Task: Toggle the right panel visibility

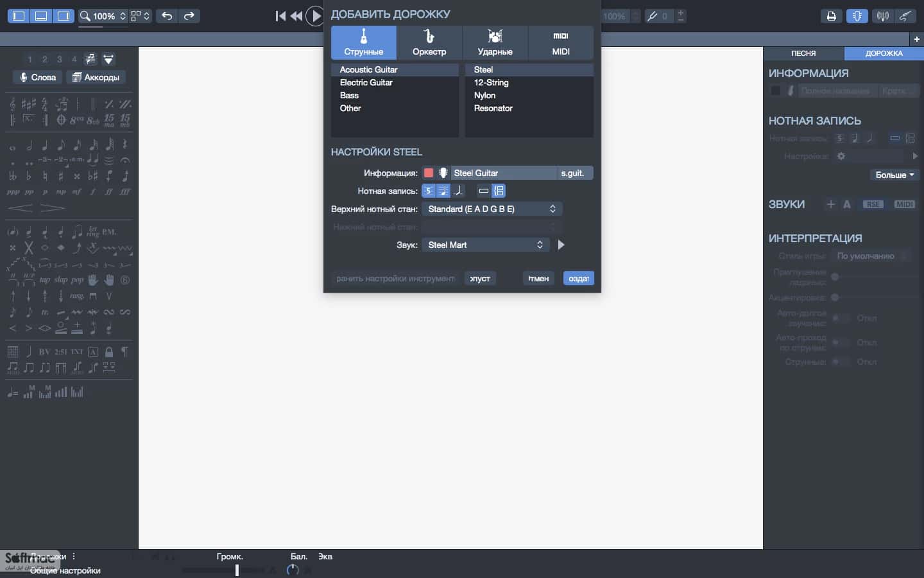Action: coord(64,16)
